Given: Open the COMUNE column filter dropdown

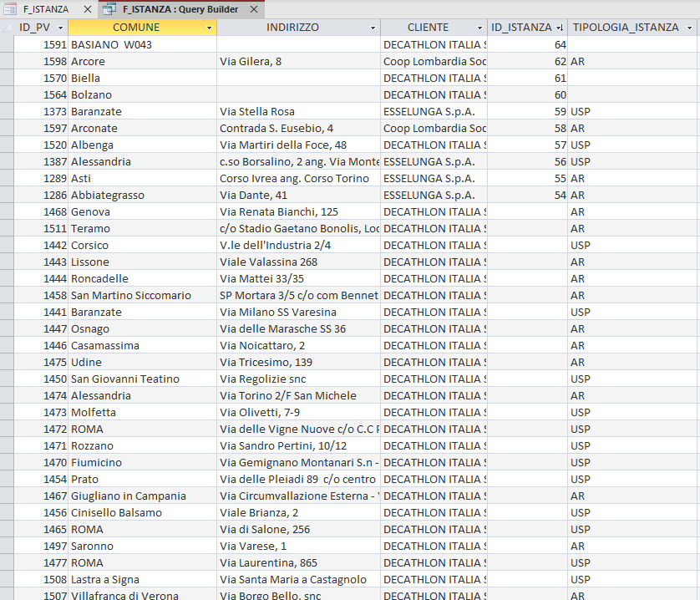Looking at the screenshot, I should coord(209,28).
